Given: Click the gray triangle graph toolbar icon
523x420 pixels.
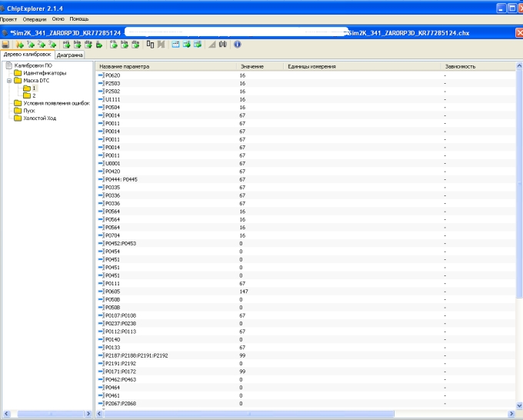Looking at the screenshot, I should (212, 45).
